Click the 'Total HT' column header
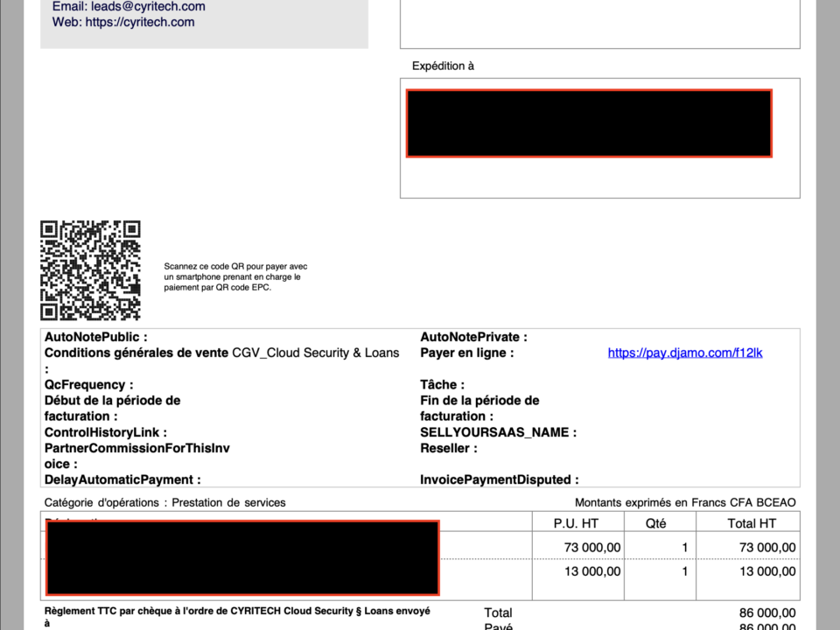This screenshot has height=630, width=840. coord(752,523)
